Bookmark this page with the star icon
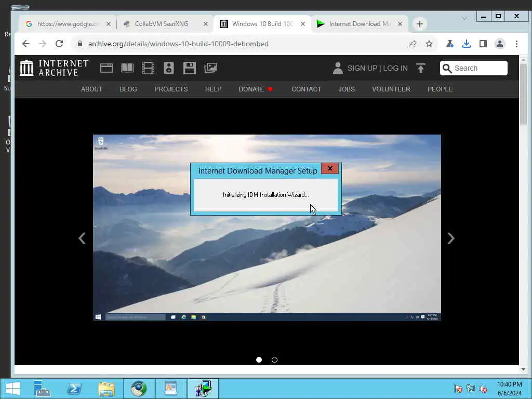532x399 pixels. (x=429, y=44)
